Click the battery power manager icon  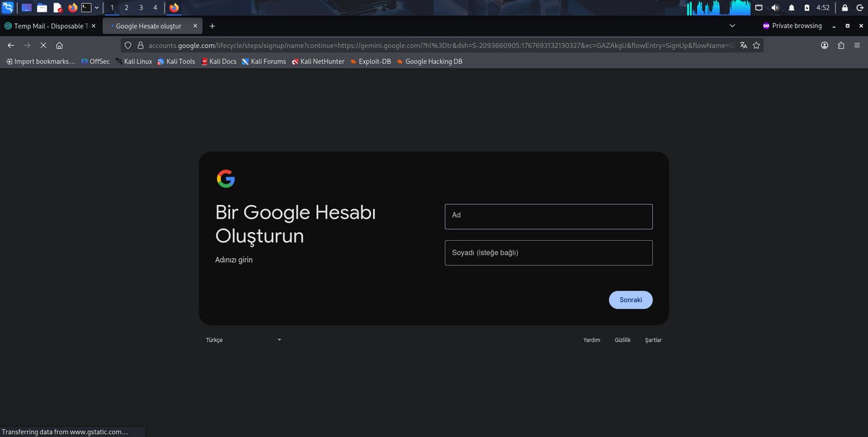coord(807,7)
